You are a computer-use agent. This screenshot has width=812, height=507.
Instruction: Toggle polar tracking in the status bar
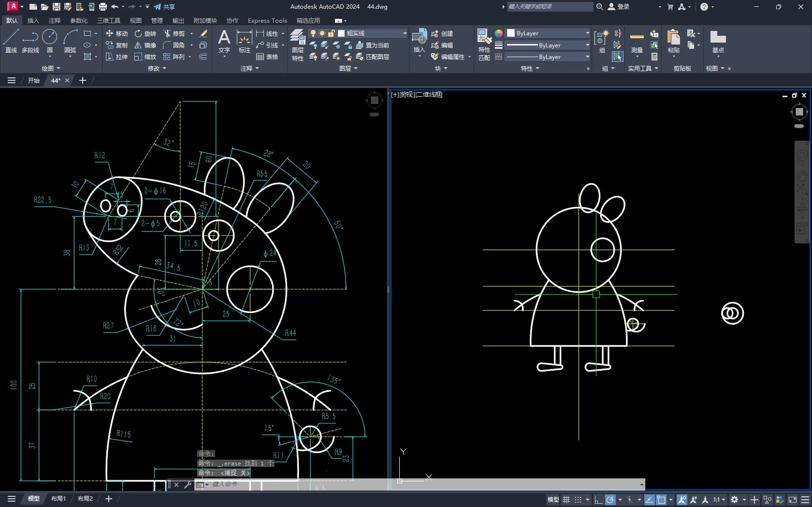pyautogui.click(x=610, y=500)
